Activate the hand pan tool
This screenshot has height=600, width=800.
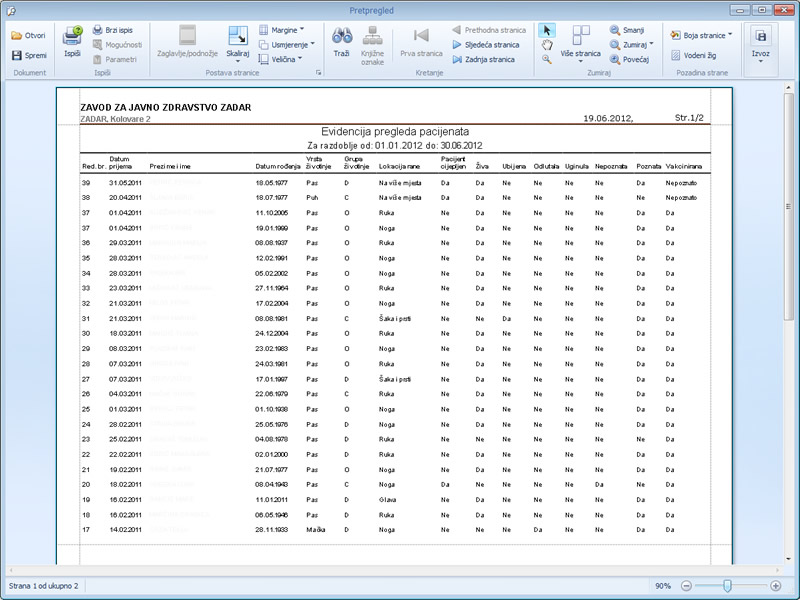coord(546,45)
